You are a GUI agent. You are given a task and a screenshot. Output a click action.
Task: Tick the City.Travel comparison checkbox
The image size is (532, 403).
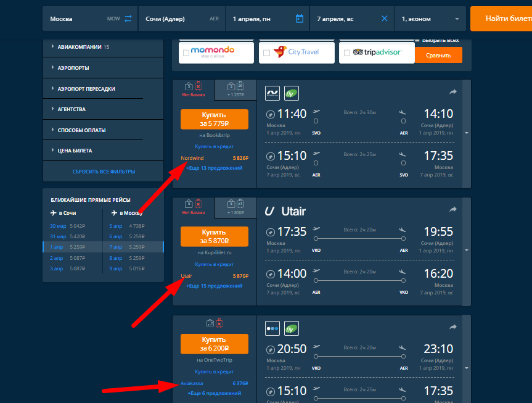pyautogui.click(x=267, y=52)
